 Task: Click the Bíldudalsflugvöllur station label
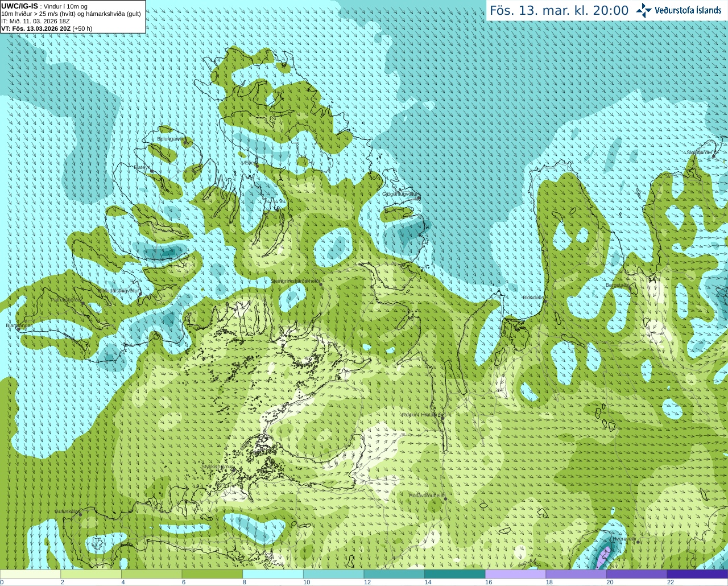(x=118, y=290)
